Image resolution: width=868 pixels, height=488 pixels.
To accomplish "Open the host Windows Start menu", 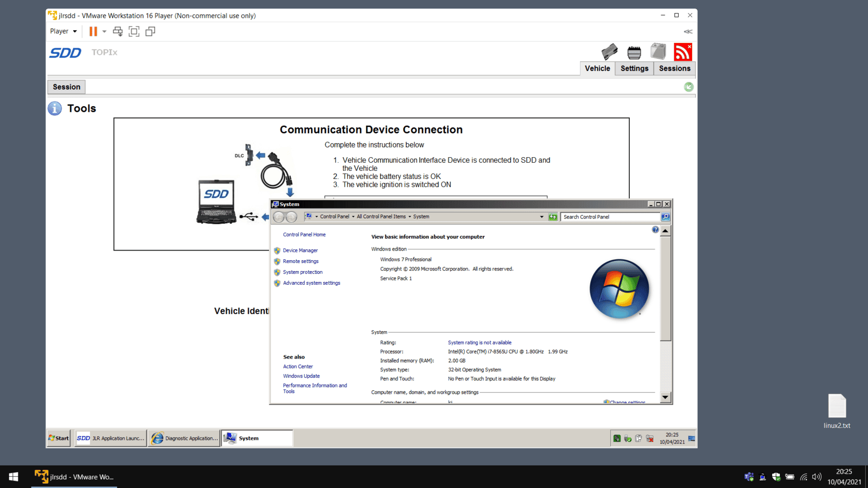I will point(14,477).
